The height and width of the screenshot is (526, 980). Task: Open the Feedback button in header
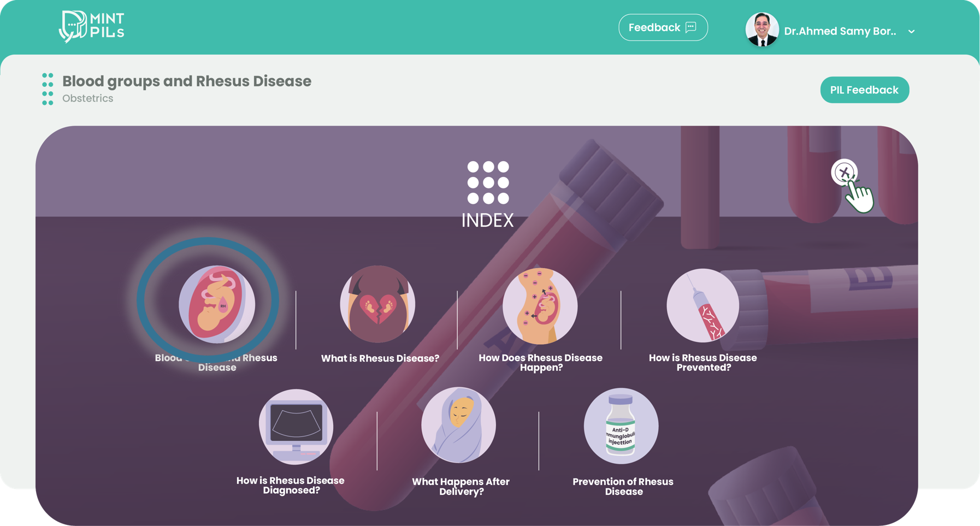click(663, 27)
